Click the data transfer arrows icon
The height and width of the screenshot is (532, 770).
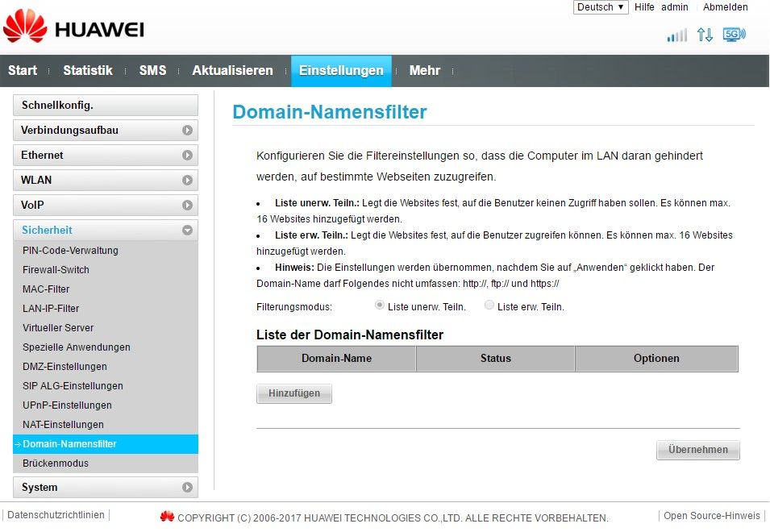point(705,35)
